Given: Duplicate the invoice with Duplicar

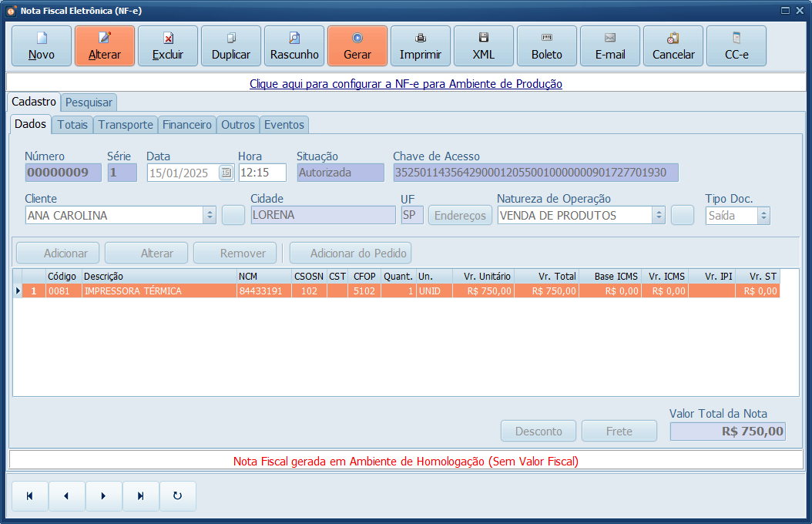Looking at the screenshot, I should 231,46.
